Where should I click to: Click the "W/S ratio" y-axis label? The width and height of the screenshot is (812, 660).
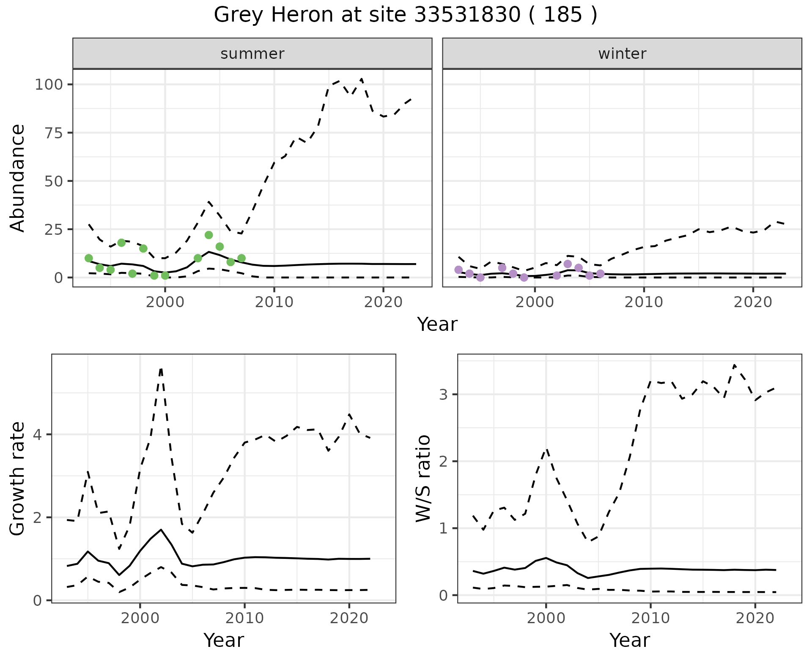(423, 478)
